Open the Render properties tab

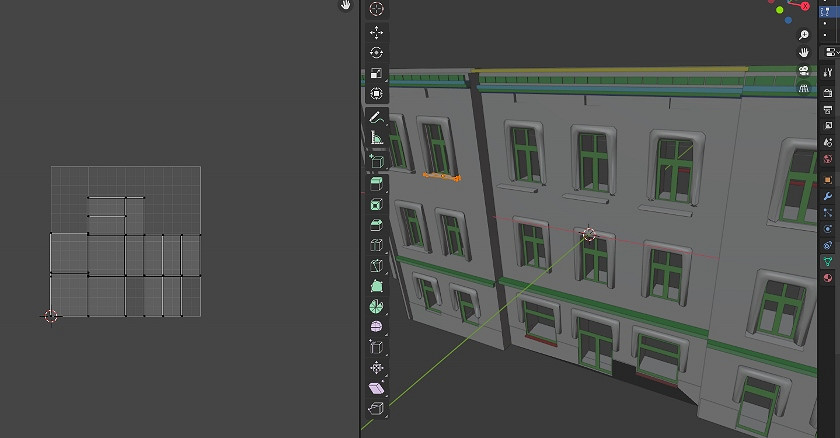pyautogui.click(x=828, y=93)
